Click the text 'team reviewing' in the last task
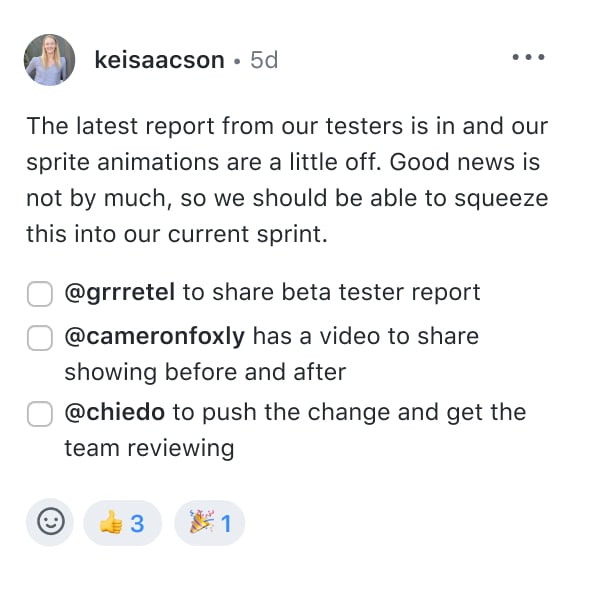The width and height of the screenshot is (602, 592). (149, 448)
